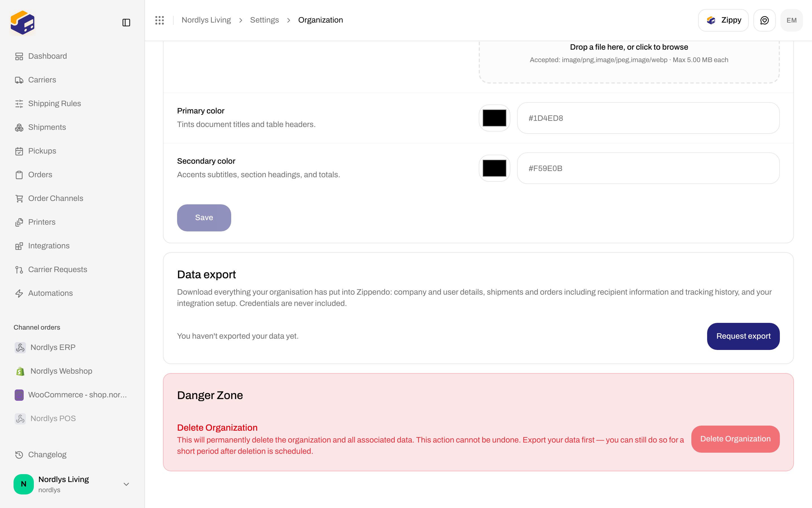Click the Changelog history icon
Image resolution: width=812 pixels, height=508 pixels.
[19, 455]
